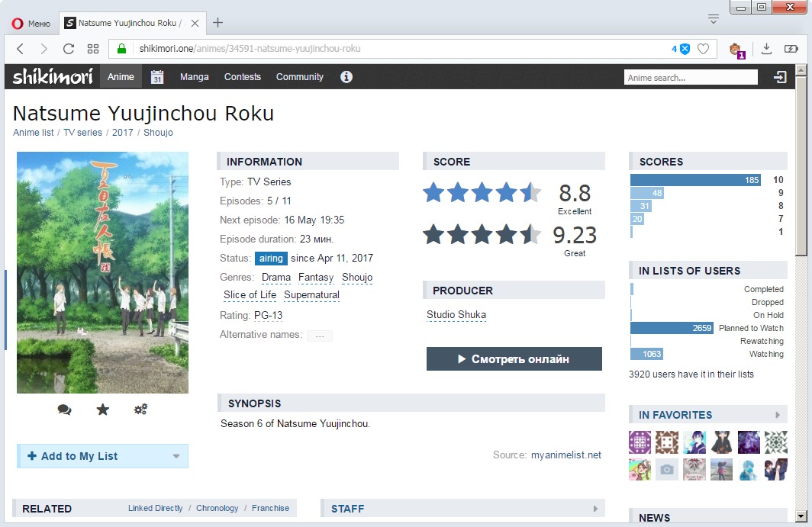Open the browser downloads icon
The image size is (812, 527).
pyautogui.click(x=767, y=49)
